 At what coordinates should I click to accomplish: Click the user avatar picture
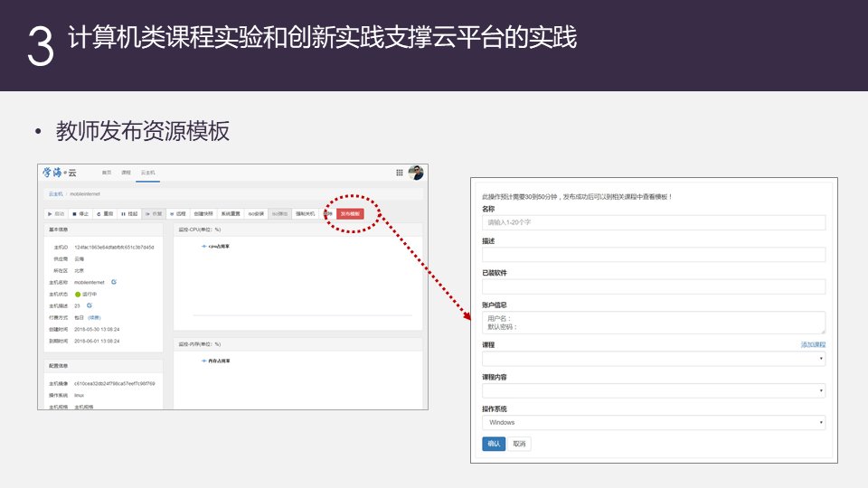416,173
